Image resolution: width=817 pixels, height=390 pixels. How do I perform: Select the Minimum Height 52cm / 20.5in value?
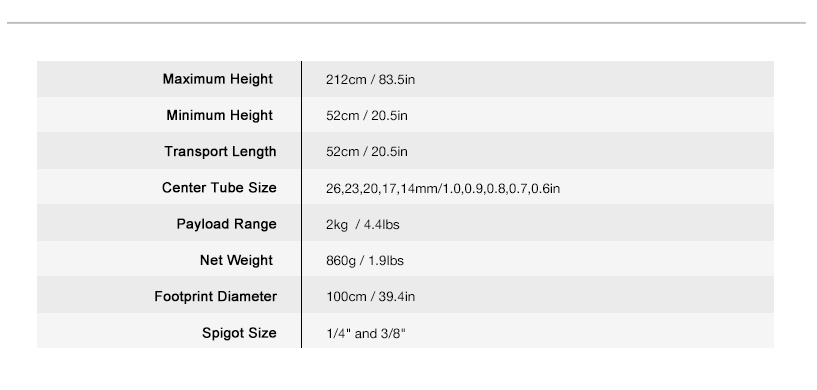[366, 116]
